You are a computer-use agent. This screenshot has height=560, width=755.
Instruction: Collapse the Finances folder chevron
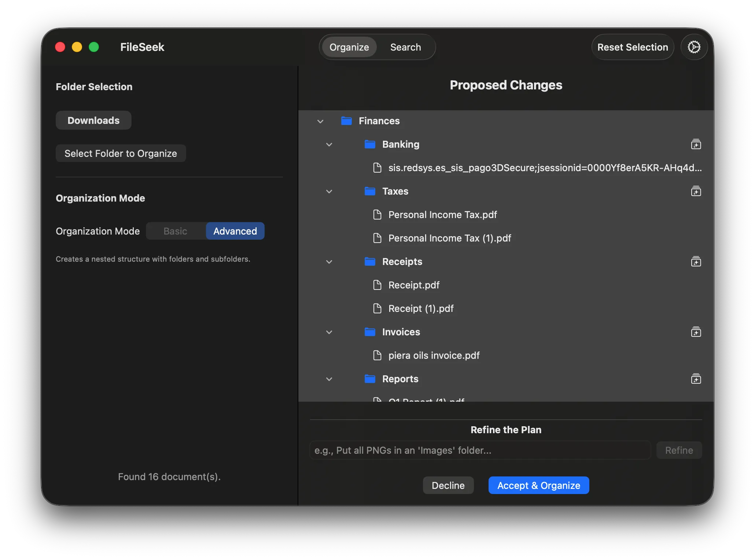pyautogui.click(x=320, y=121)
